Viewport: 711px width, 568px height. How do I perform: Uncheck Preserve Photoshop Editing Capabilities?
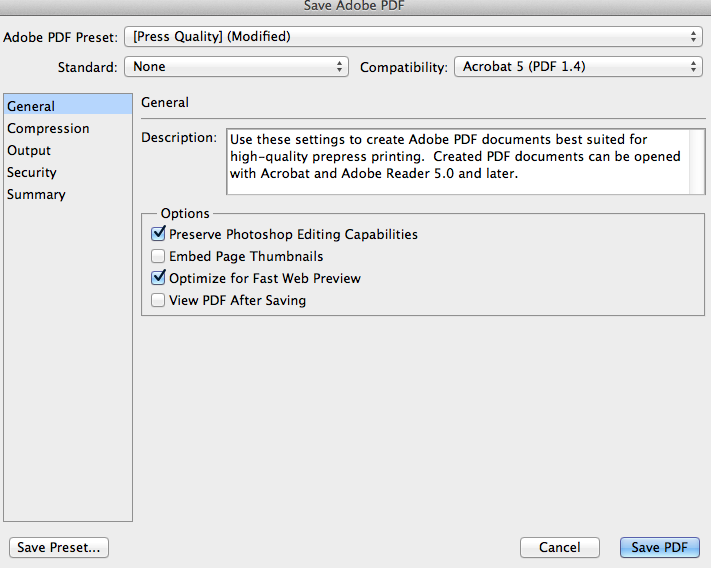(x=158, y=234)
